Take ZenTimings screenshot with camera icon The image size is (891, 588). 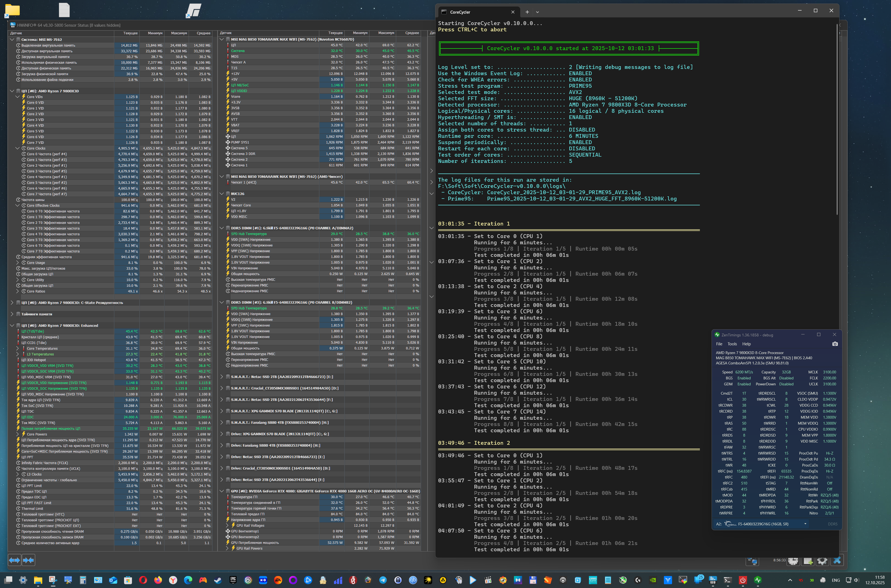click(835, 344)
